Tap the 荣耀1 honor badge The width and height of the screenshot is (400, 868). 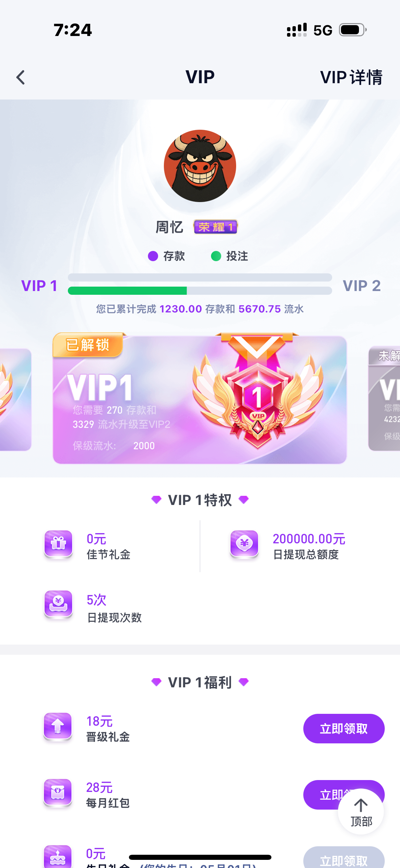(x=215, y=227)
